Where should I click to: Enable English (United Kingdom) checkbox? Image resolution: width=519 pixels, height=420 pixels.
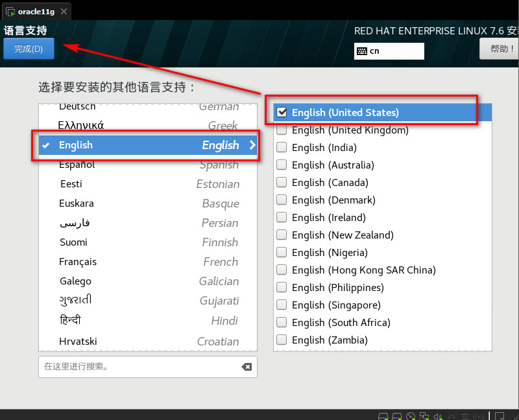click(x=282, y=130)
